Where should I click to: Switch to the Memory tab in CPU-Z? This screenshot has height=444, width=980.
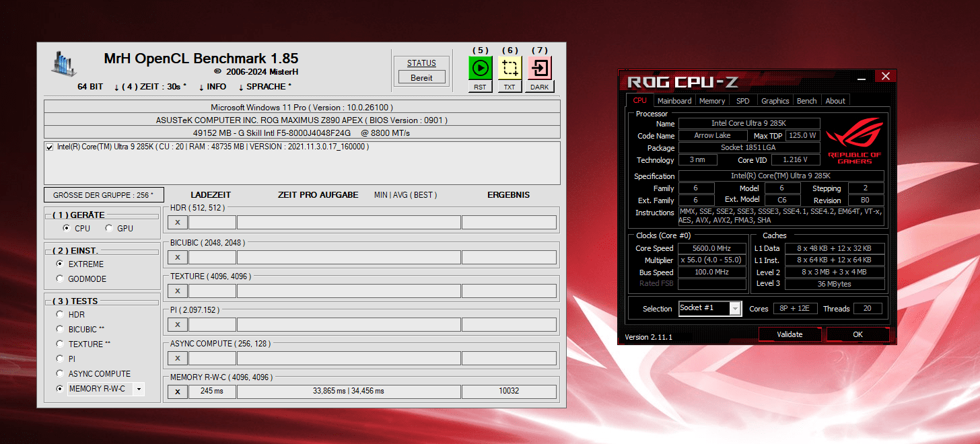click(x=712, y=101)
